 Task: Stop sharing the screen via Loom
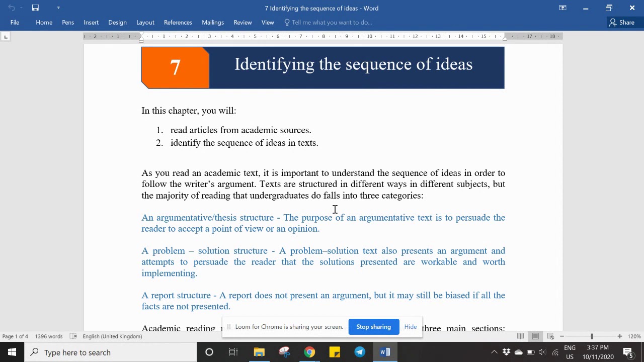click(374, 327)
